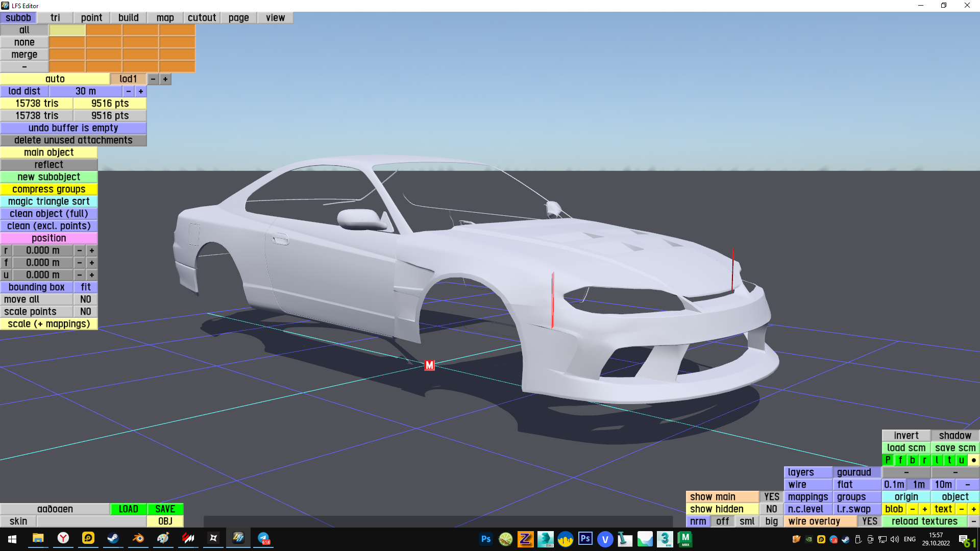
Task: Increase blob size with plus button
Action: tap(924, 509)
